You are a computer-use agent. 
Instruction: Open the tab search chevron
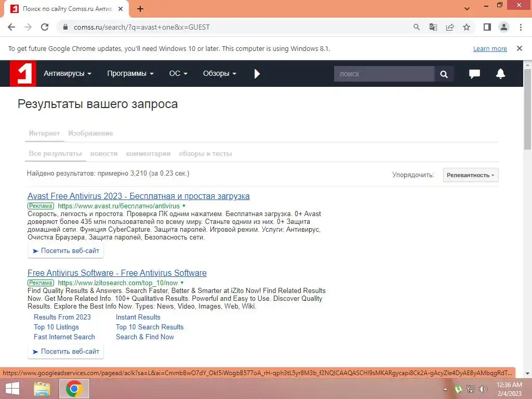click(467, 9)
